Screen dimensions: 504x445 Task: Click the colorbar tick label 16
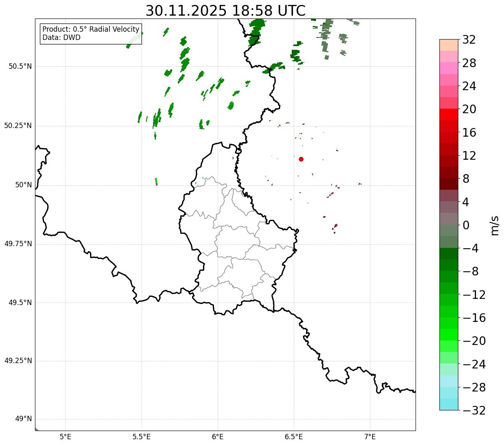(x=469, y=133)
